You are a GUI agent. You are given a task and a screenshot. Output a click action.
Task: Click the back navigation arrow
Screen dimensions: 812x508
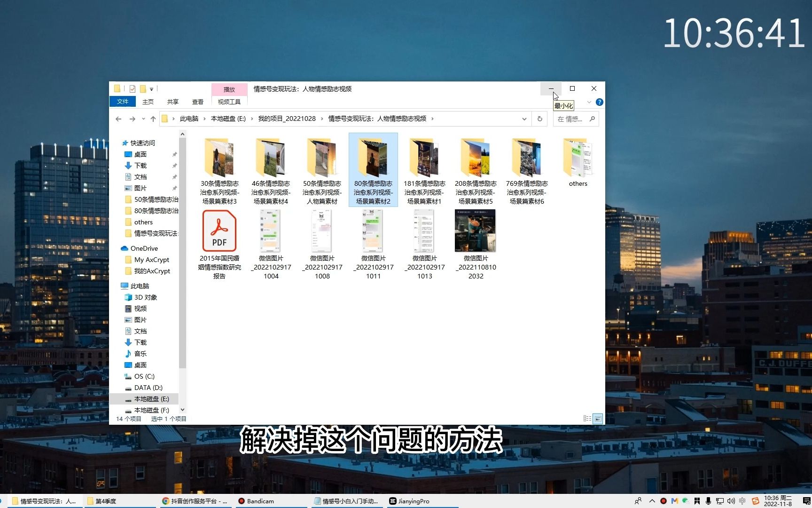(x=118, y=119)
